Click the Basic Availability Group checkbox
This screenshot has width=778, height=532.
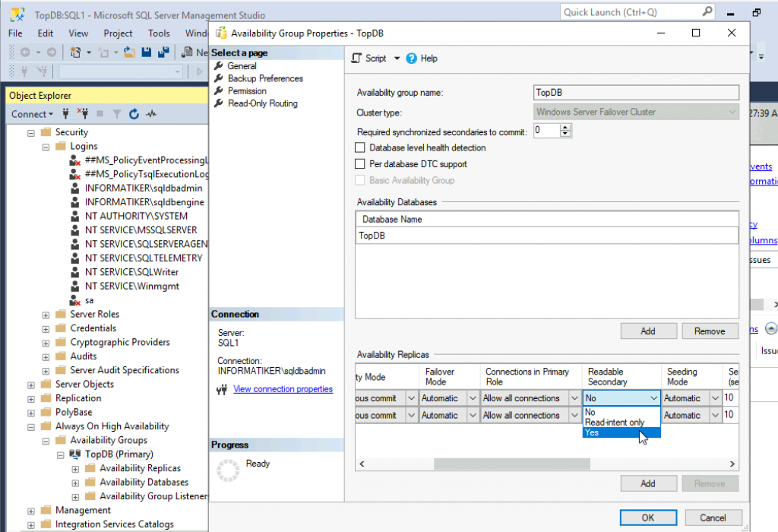pos(360,181)
